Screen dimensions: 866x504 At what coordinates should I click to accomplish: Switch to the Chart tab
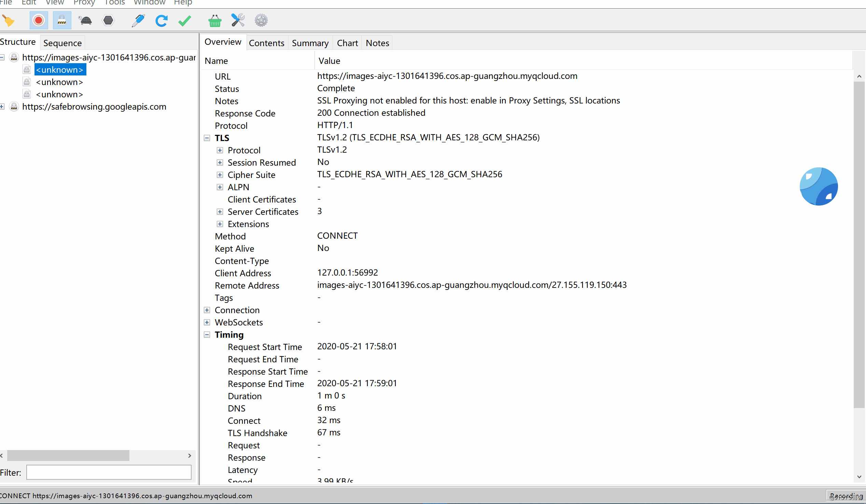(347, 43)
